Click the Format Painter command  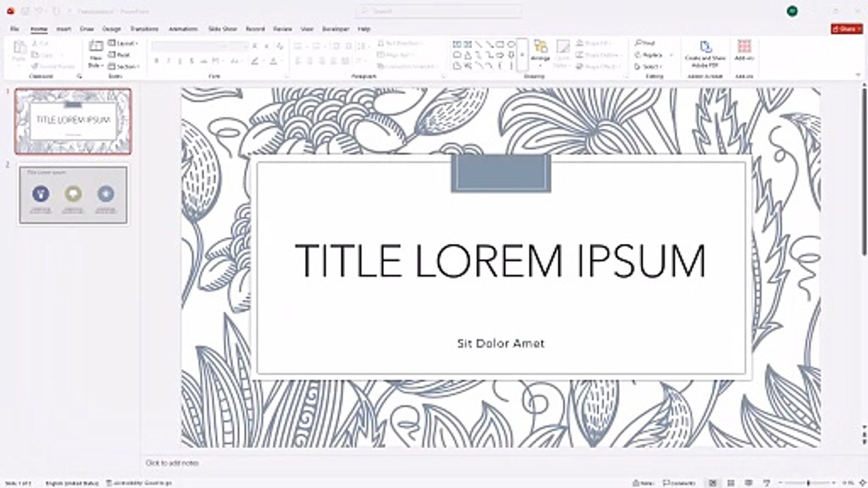click(x=54, y=66)
